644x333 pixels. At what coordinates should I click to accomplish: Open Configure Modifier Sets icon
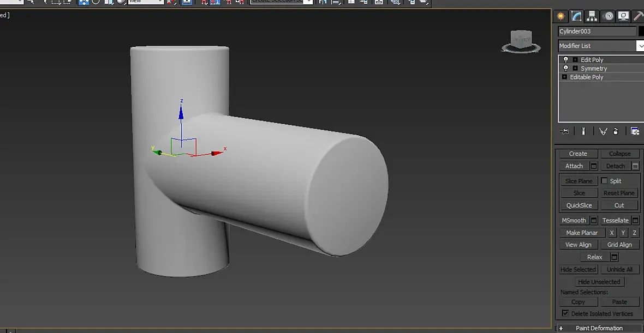pos(635,131)
